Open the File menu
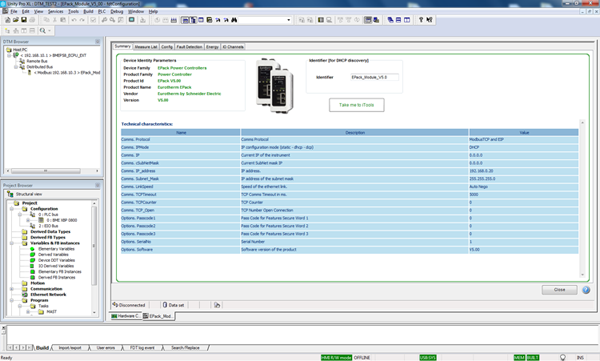Viewport: 600px width, 361px height. [14, 11]
